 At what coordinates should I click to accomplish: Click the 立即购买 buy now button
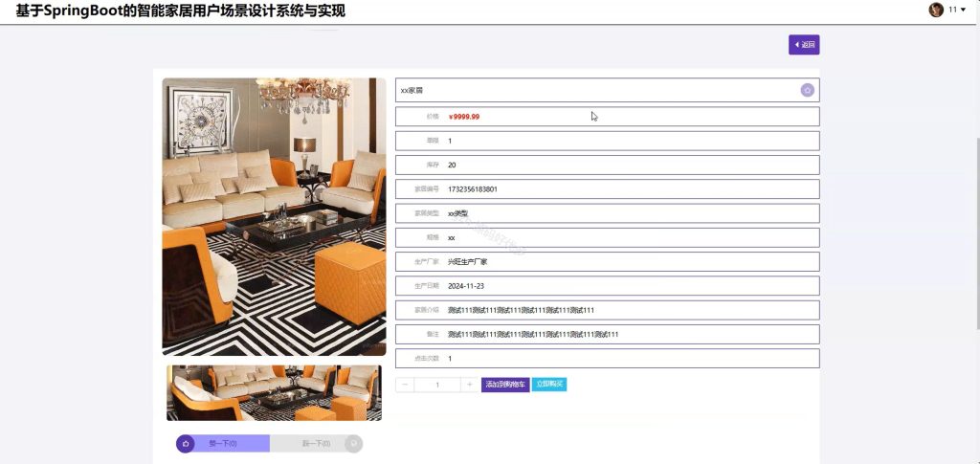549,385
